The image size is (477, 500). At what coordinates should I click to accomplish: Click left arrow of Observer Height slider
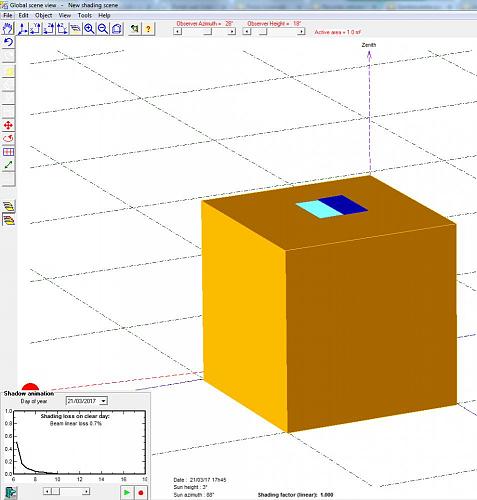coord(246,32)
